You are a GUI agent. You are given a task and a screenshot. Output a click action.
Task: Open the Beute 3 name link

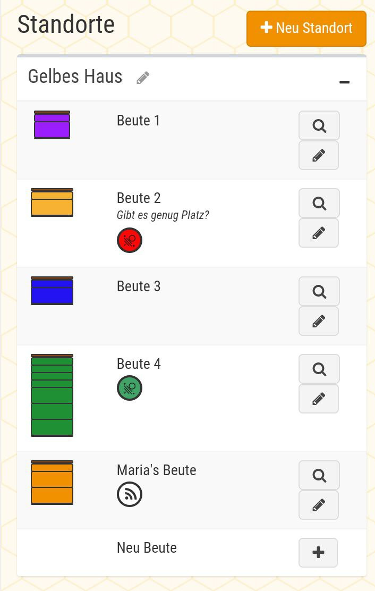[139, 286]
